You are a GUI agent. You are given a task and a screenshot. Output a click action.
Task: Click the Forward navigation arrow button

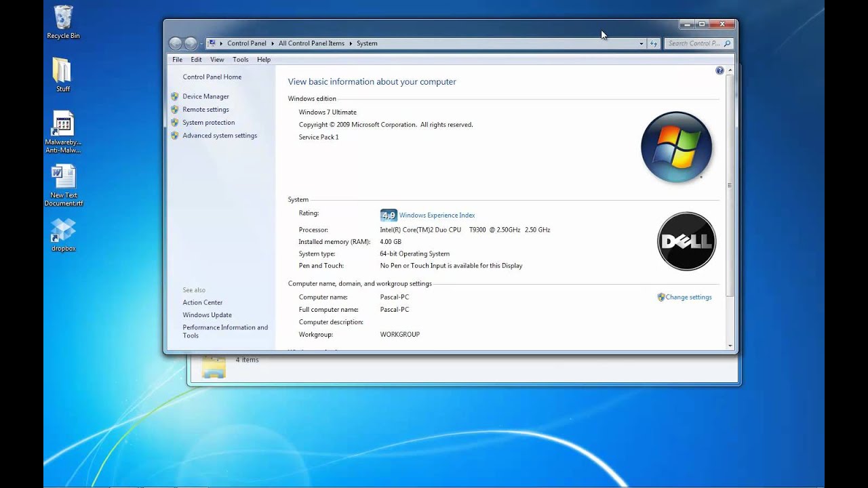[191, 43]
